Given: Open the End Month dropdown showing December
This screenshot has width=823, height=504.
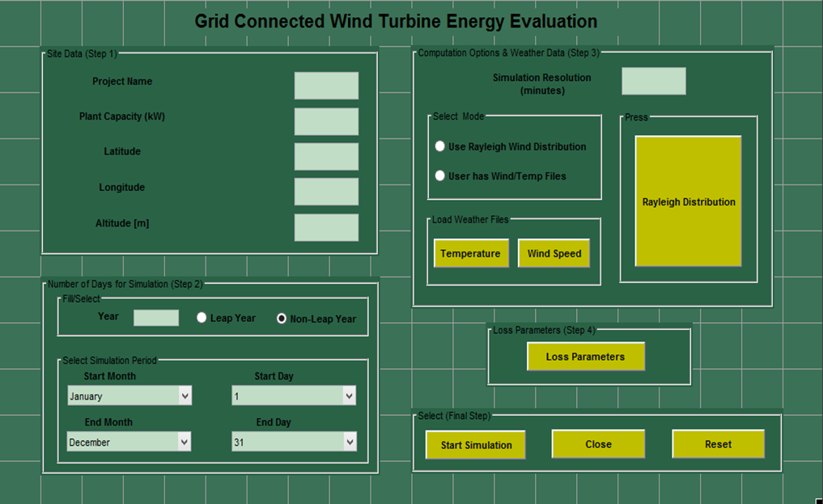Looking at the screenshot, I should (x=129, y=442).
